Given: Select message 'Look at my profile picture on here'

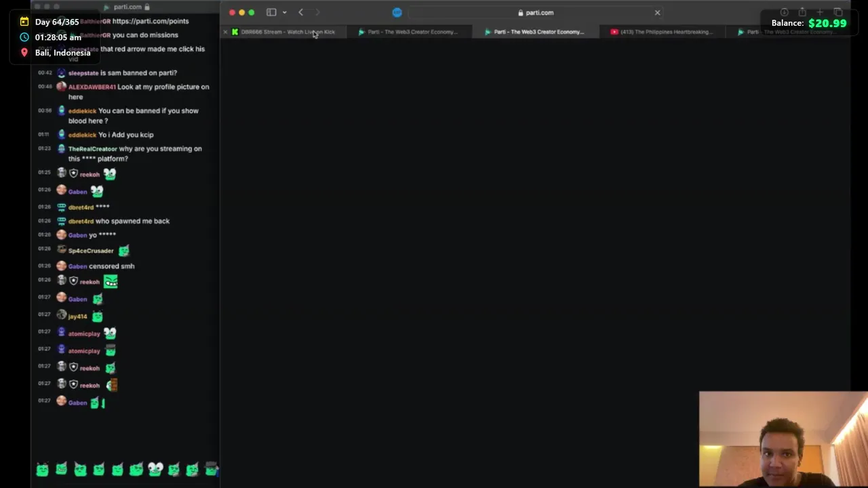Looking at the screenshot, I should [x=139, y=91].
